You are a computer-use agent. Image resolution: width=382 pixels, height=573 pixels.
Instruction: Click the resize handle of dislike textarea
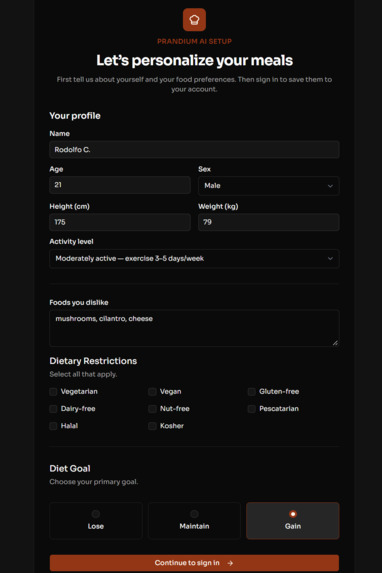[x=335, y=343]
